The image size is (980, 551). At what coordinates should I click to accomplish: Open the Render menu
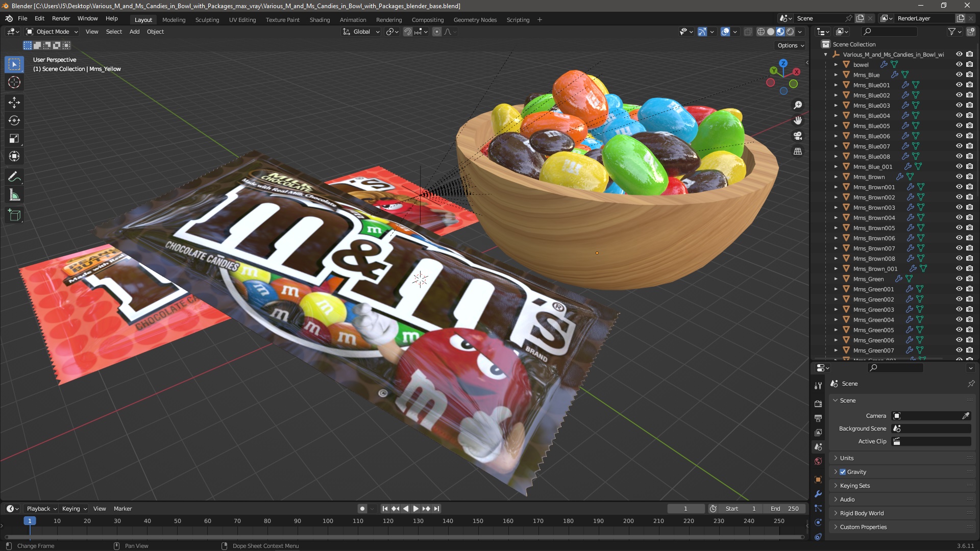click(x=61, y=18)
